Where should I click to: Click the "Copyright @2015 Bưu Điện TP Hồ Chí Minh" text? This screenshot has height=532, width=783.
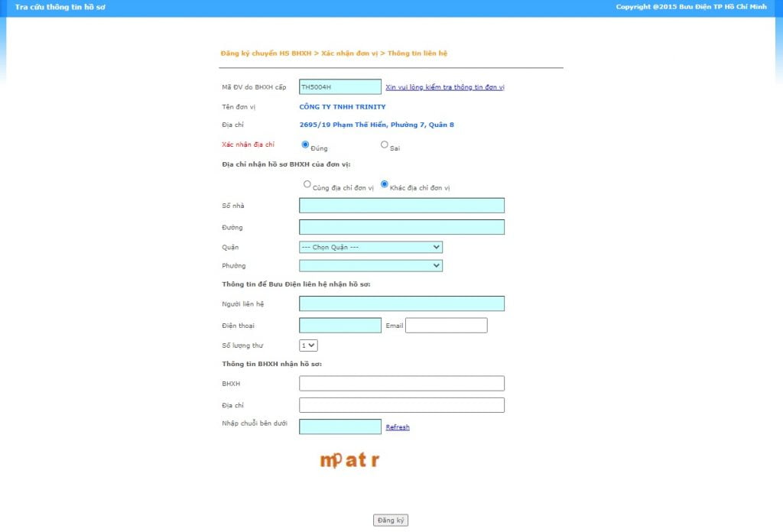click(691, 7)
